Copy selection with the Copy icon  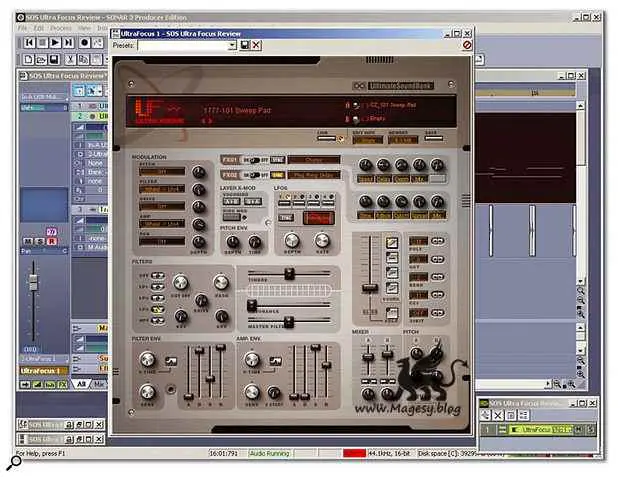83,59
